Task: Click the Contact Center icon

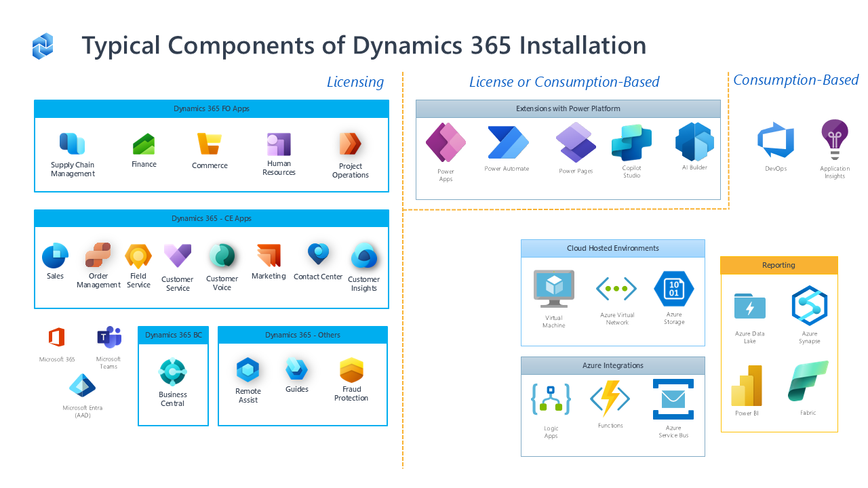Action: coord(318,255)
